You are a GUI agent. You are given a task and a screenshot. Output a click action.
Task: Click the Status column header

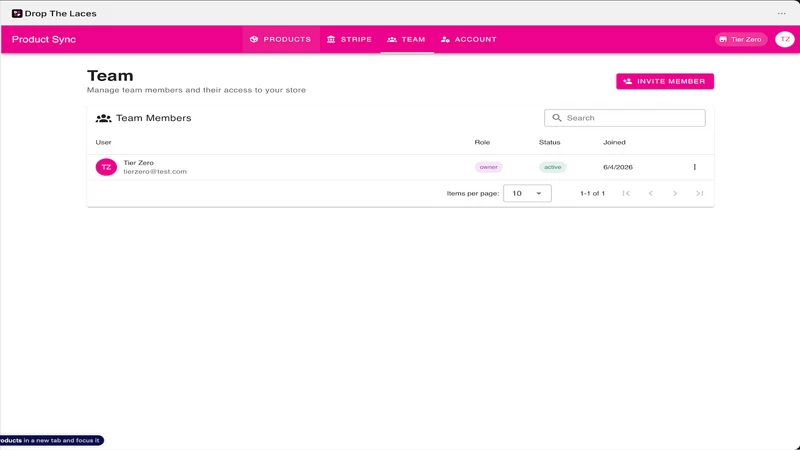(x=549, y=142)
